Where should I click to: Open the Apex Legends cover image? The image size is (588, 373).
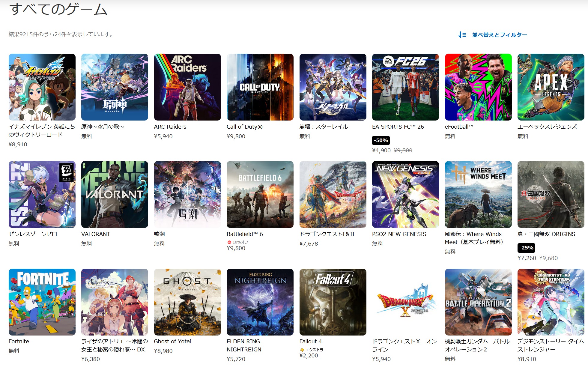(x=551, y=87)
